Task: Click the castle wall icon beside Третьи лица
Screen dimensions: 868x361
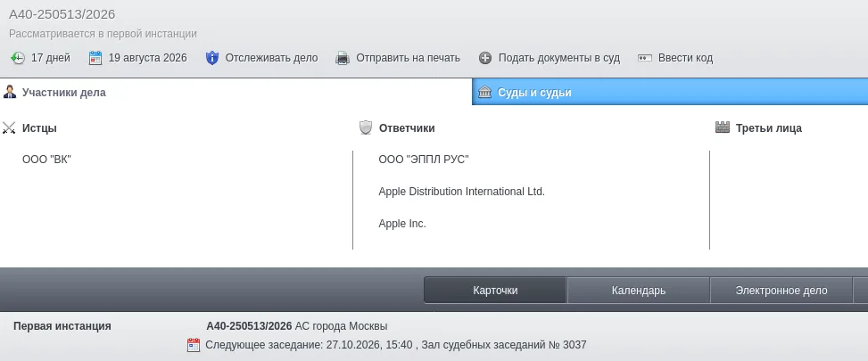Action: [723, 127]
